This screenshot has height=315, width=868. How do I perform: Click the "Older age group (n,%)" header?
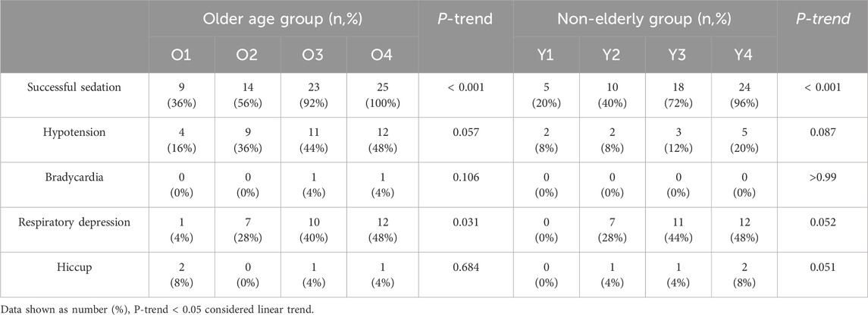(x=282, y=17)
